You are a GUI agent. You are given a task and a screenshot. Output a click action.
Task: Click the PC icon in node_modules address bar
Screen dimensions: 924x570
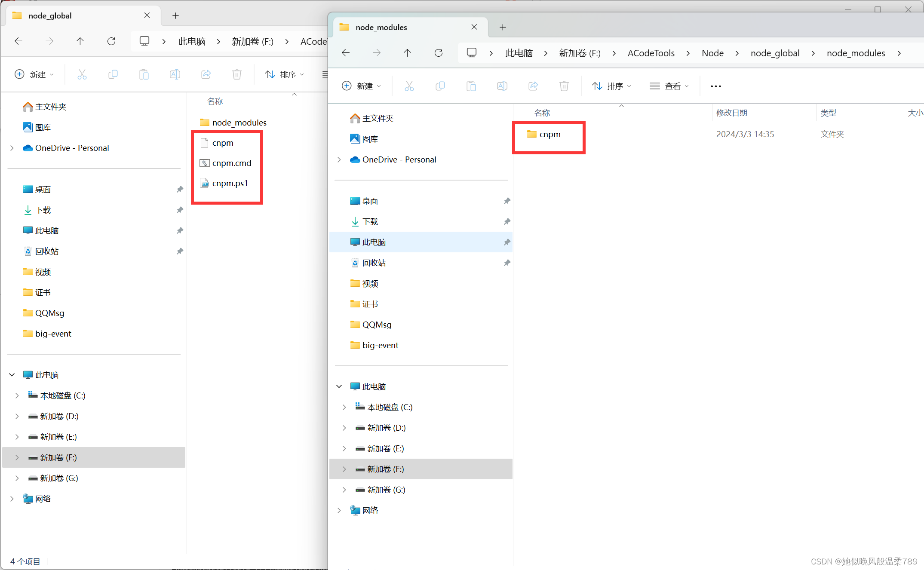472,53
